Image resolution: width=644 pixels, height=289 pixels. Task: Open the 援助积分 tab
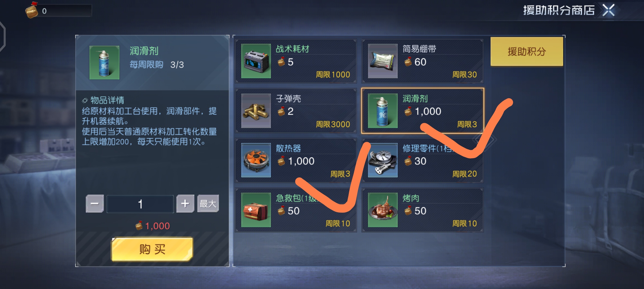coord(527,52)
